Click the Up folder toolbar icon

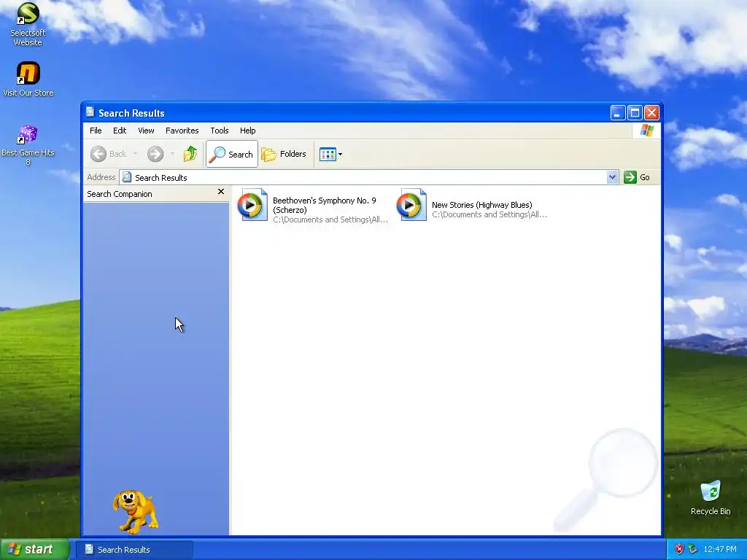(x=190, y=154)
